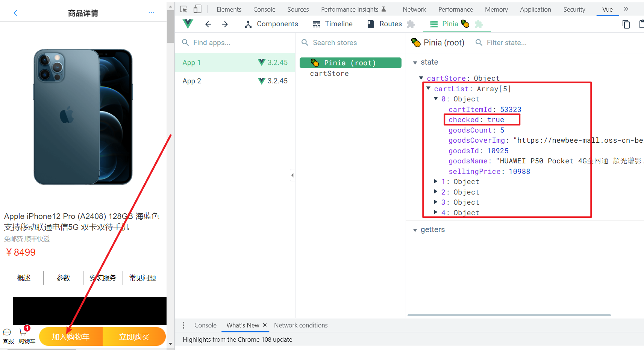Open the 客服 customer service chat icon

click(x=7, y=332)
